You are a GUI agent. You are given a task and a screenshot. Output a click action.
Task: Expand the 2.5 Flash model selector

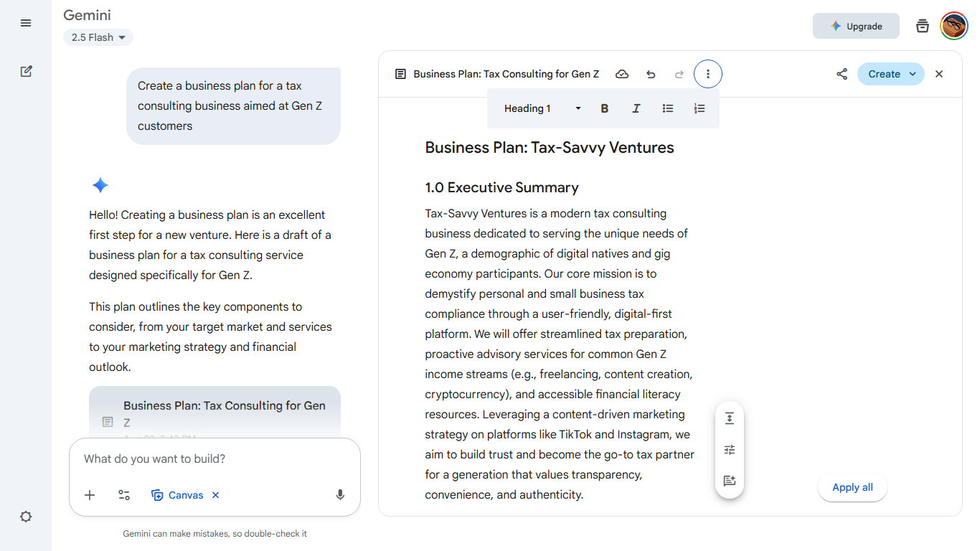point(98,37)
